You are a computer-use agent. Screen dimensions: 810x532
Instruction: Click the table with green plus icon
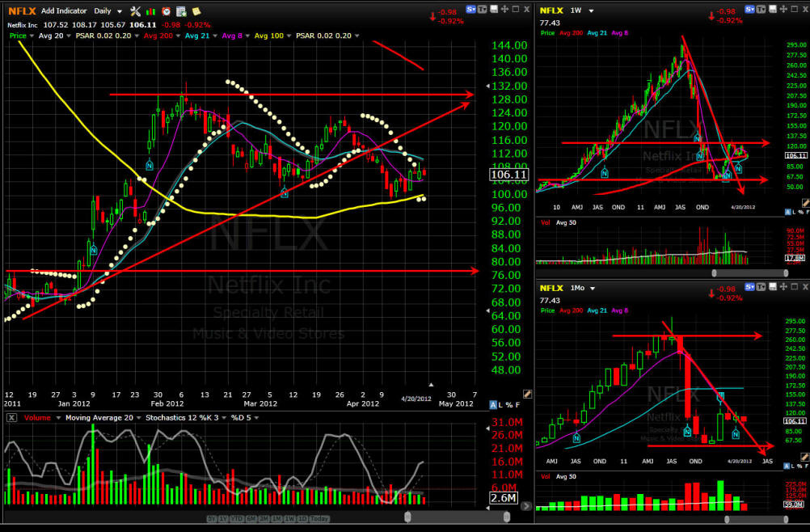[181, 11]
